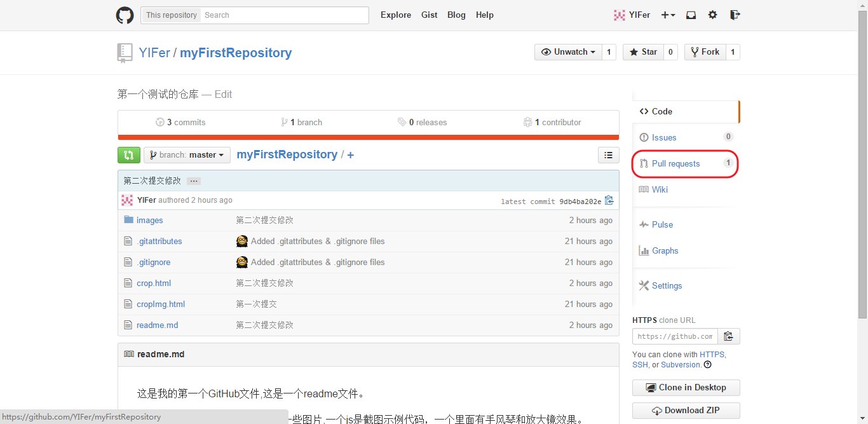Open the branch: master dropdown
Screen dimensions: 868x424
click(x=187, y=155)
